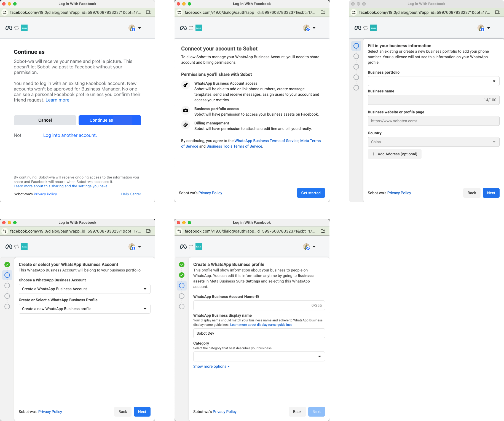Click WhatsApp Business Account Name input field
504x421 pixels.
point(259,305)
